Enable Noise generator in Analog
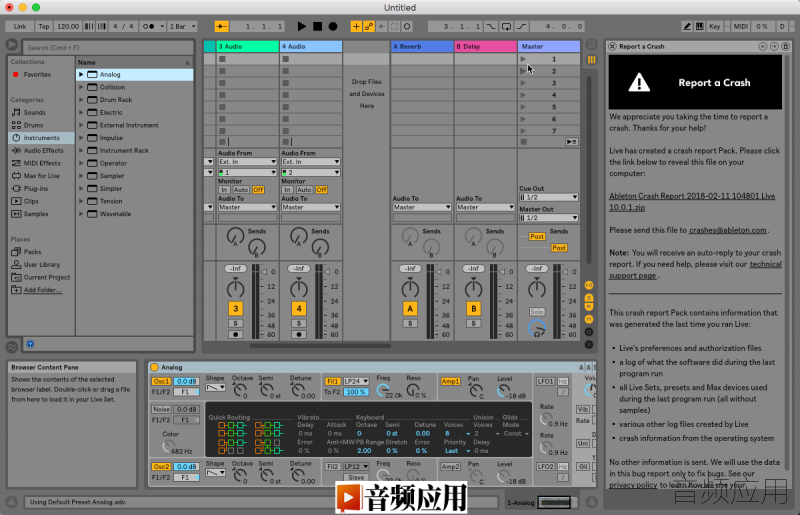 161,409
